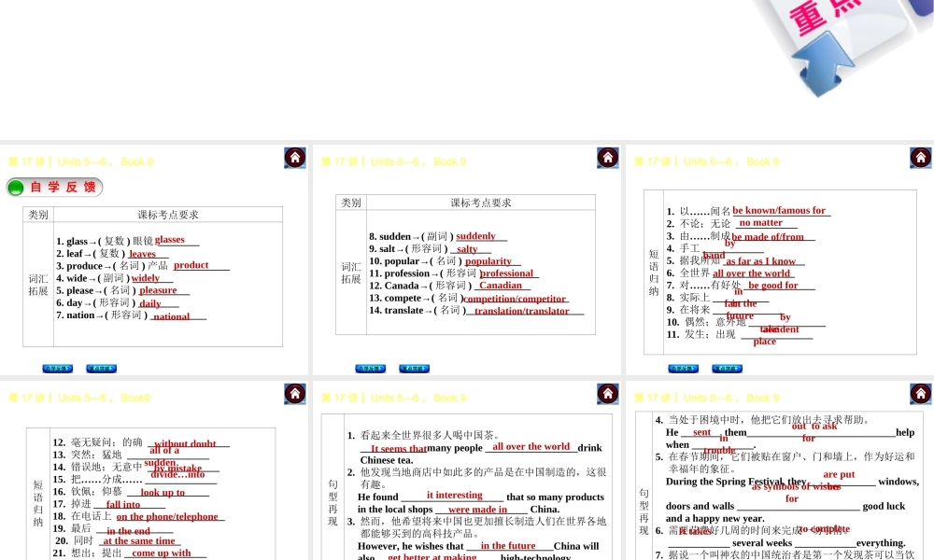Expand the first blue navigation button arrow
This screenshot has height=560, width=934.
coord(58,368)
